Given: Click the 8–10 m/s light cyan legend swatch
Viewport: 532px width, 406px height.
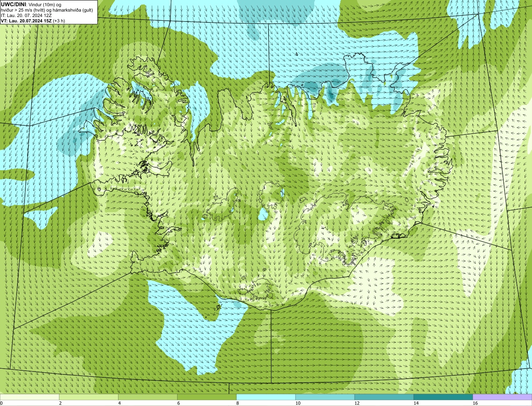Looking at the screenshot, I should pos(266,397).
